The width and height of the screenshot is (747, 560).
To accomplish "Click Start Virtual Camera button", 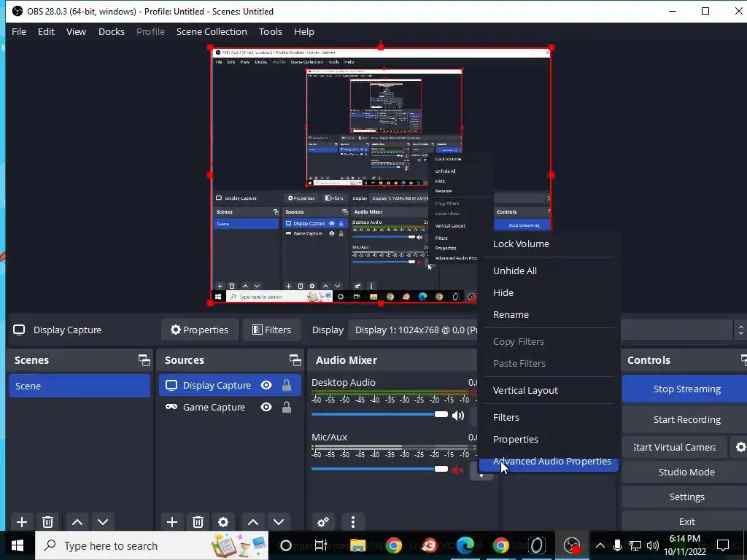I will point(675,447).
